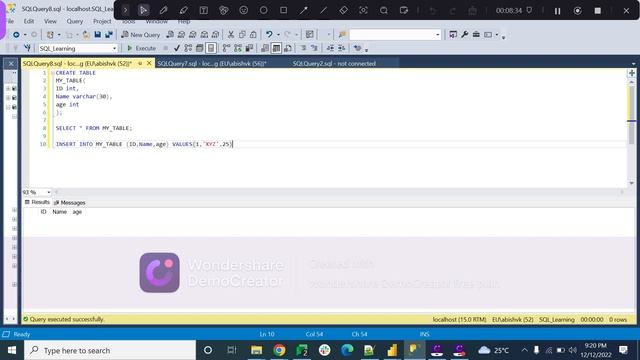Select the recorder Arrow tool
640x360 pixels.
click(303, 11)
